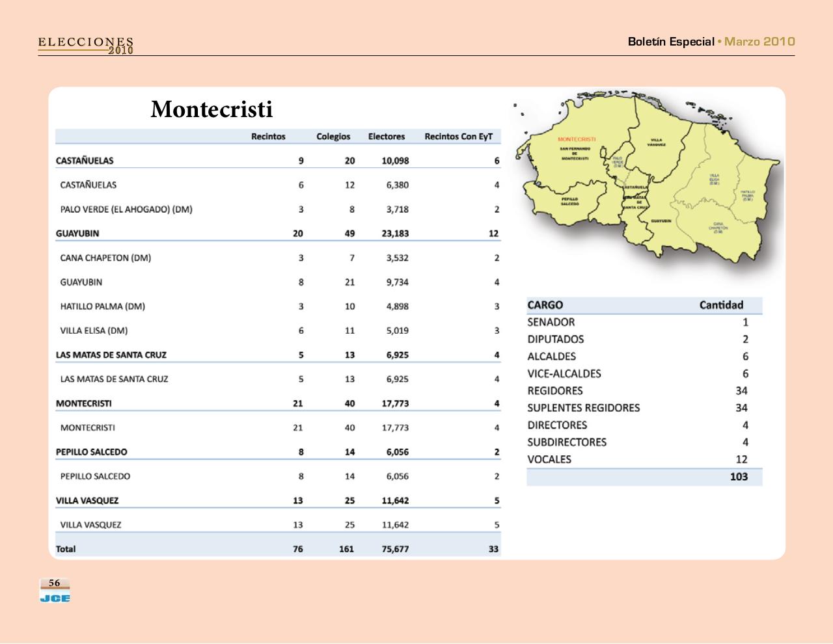Click the Electores column header
This screenshot has width=833, height=644.
(386, 137)
